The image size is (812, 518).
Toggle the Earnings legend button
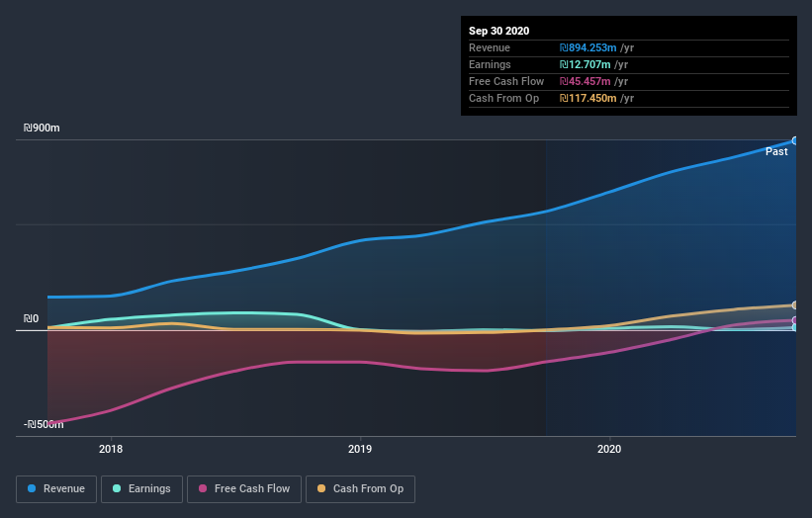pos(141,489)
